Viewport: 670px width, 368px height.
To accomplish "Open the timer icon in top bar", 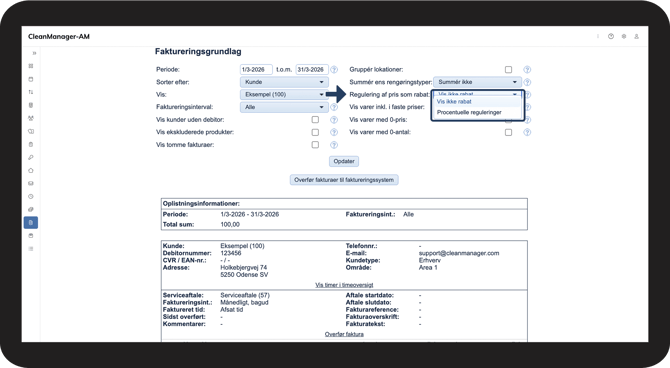I will (x=611, y=36).
